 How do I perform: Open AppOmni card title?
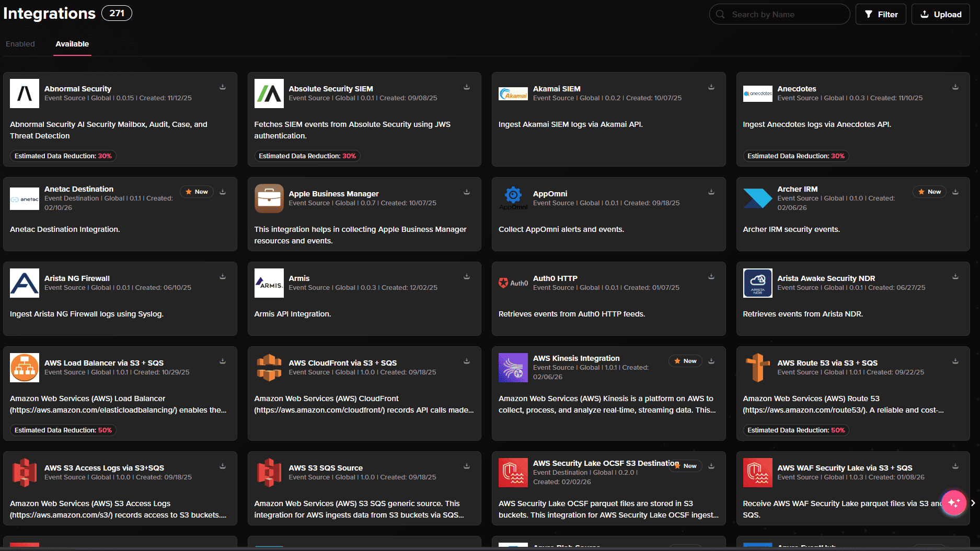(x=550, y=194)
